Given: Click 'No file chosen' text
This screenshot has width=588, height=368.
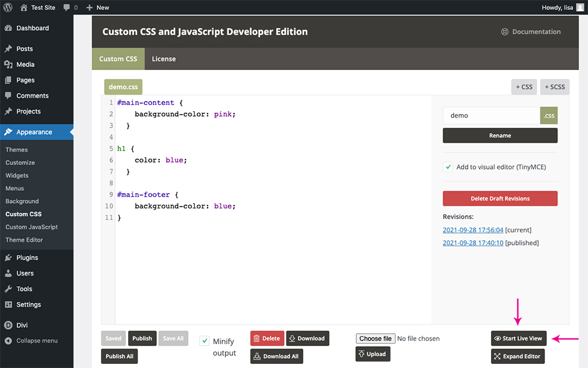Looking at the screenshot, I should 418,339.
